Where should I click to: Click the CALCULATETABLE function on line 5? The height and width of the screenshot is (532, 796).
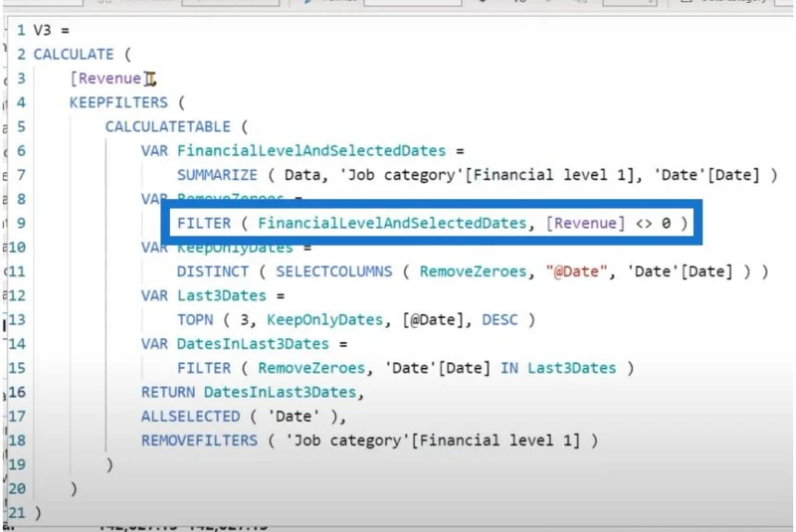tap(167, 127)
